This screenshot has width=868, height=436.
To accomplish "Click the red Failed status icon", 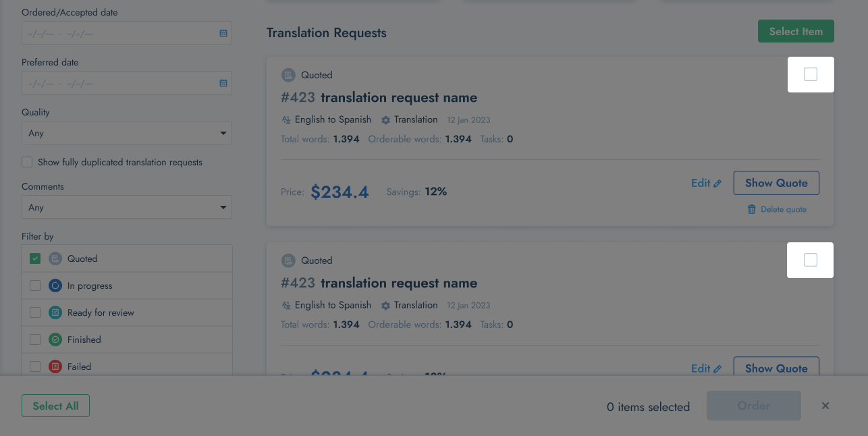I will click(x=55, y=366).
